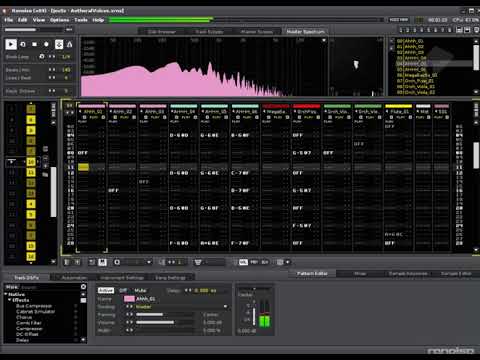Click the computer keyboard velocity icon
This screenshot has height=360, width=480.
point(198,262)
